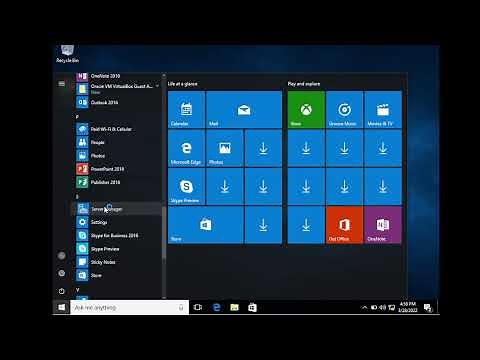This screenshot has height=360, width=480.
Task: Click the Ask me anything search box
Action: tap(129, 307)
